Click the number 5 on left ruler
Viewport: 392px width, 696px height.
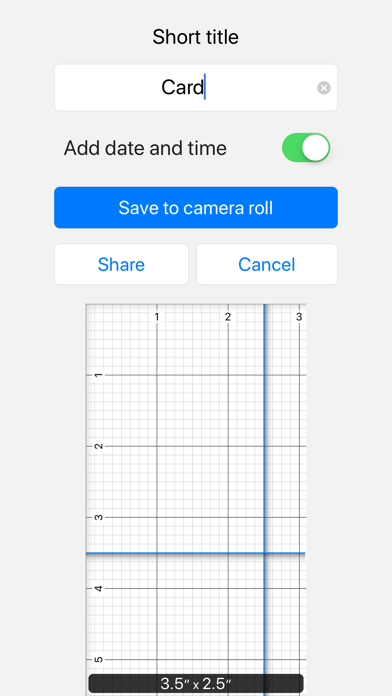click(x=99, y=660)
